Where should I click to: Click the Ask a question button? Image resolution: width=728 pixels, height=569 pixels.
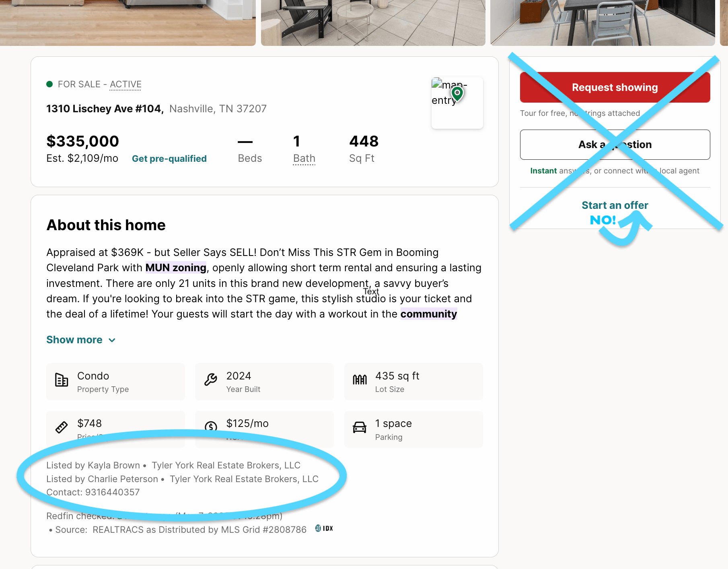[x=615, y=144]
